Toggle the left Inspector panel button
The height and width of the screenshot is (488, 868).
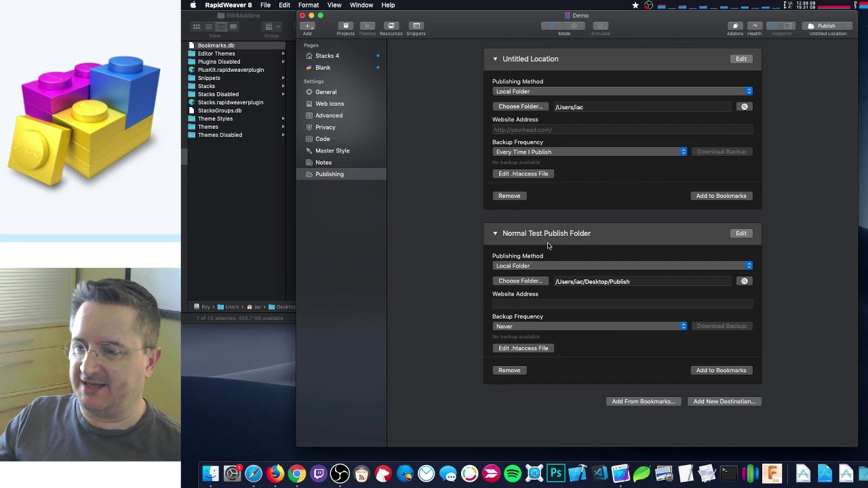tap(774, 26)
